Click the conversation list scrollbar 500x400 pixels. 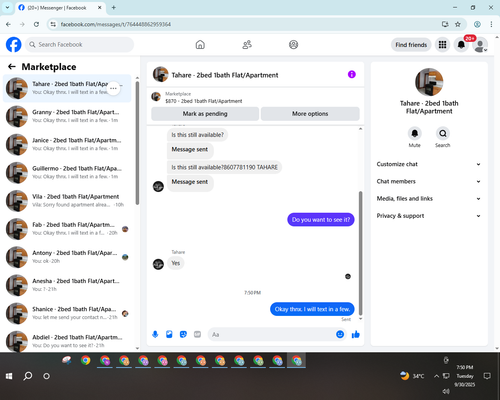(137, 142)
